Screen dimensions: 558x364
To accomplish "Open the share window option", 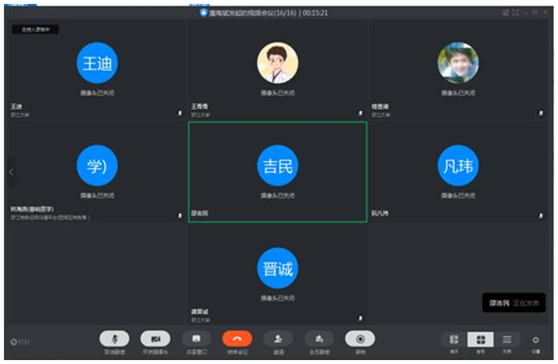I will coord(196,339).
